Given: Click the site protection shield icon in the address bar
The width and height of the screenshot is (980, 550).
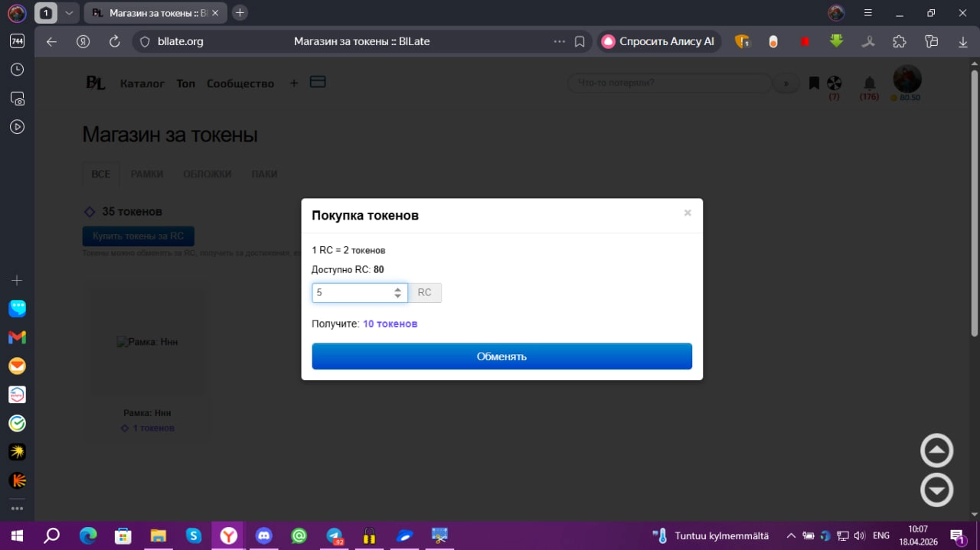Looking at the screenshot, I should pos(145,41).
